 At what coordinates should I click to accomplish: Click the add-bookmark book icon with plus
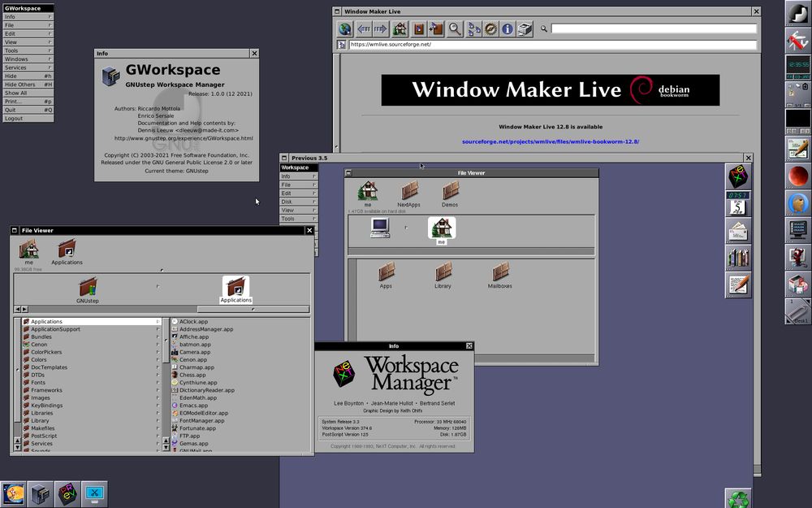tap(436, 29)
